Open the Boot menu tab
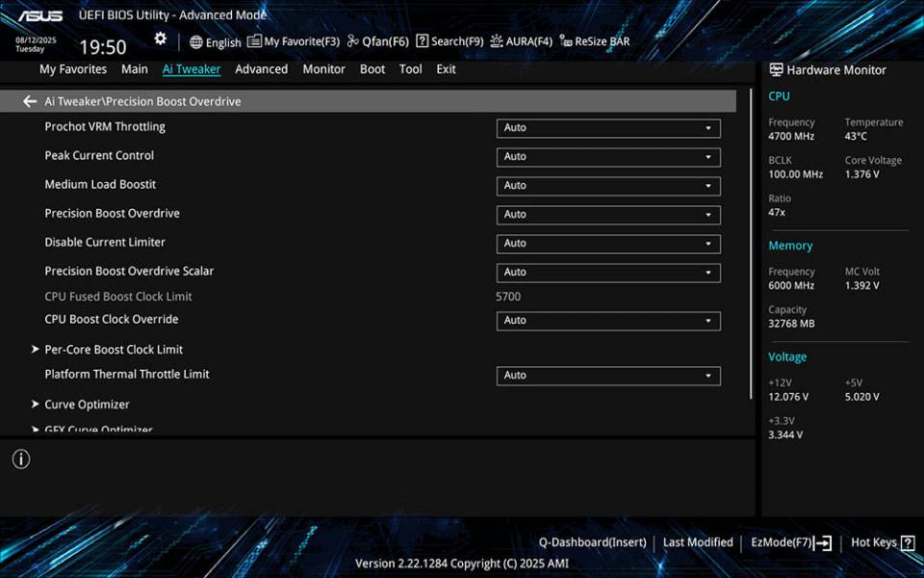 (x=372, y=68)
